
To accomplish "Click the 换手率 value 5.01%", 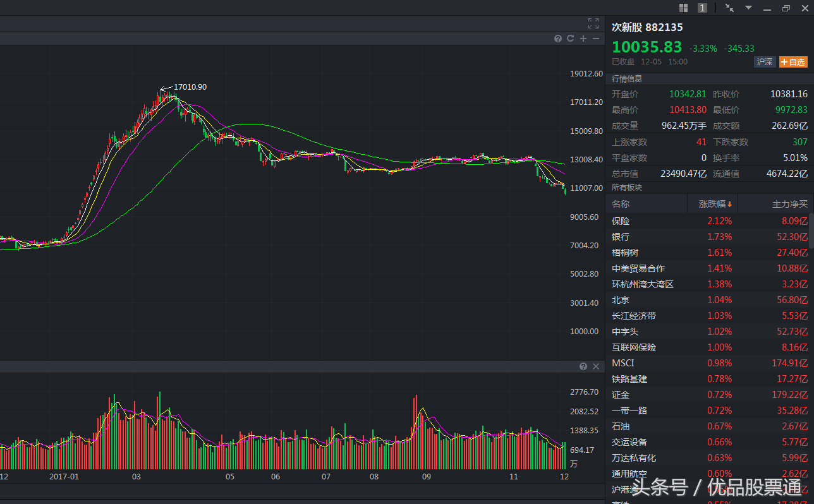I will click(794, 158).
